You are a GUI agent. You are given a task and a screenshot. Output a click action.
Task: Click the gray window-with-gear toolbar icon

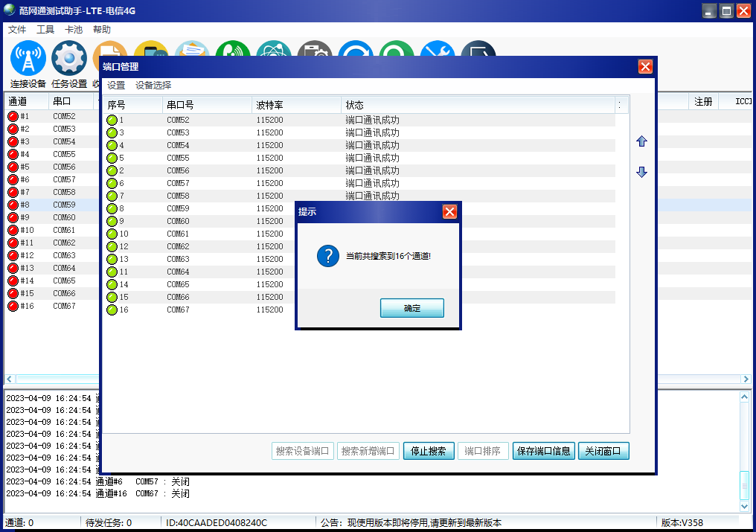coord(315,48)
